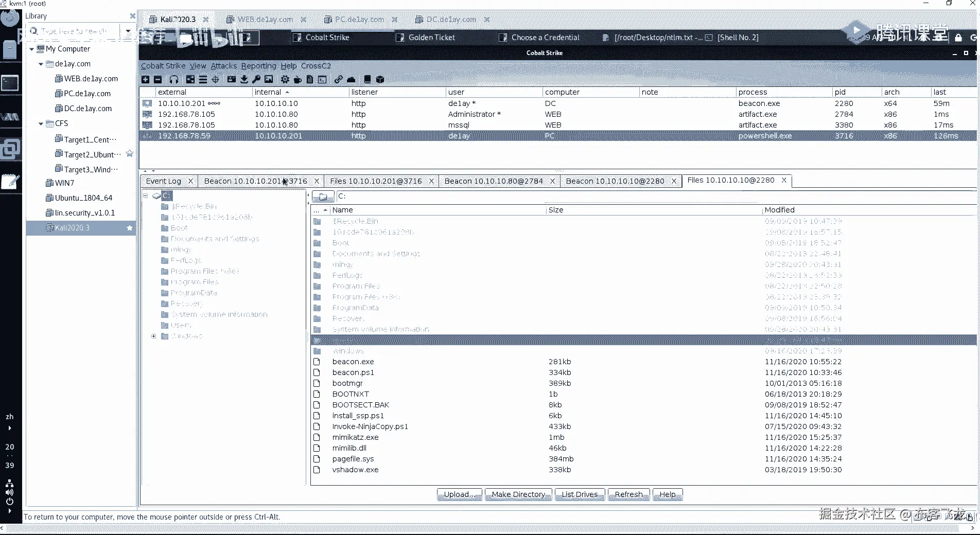Select the vshadow.exe file row

[643, 470]
